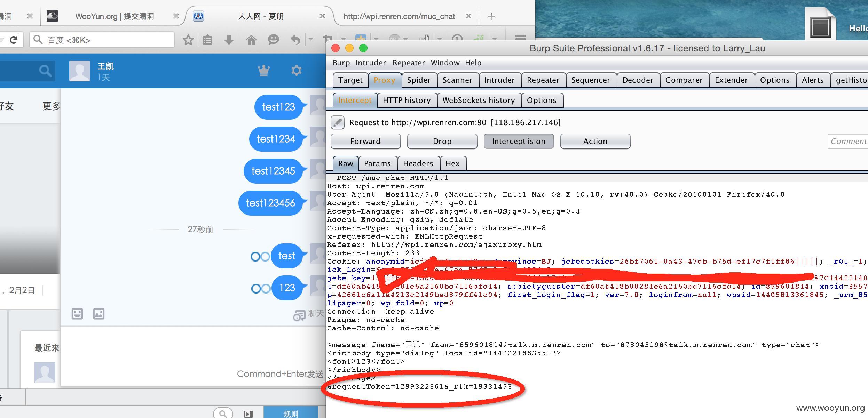868x418 pixels.
Task: Select Params request view tab
Action: (x=377, y=163)
